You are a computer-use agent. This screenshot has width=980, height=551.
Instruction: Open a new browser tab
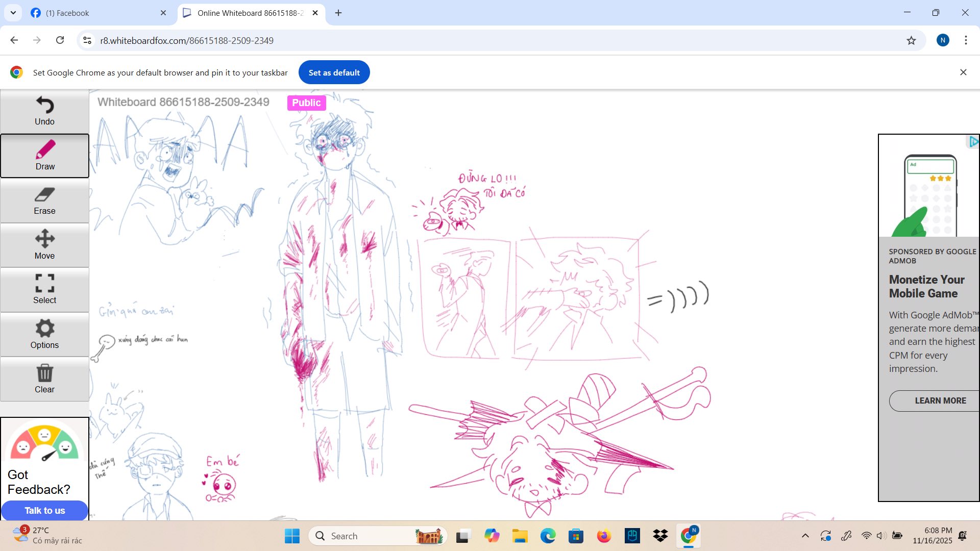click(x=338, y=13)
